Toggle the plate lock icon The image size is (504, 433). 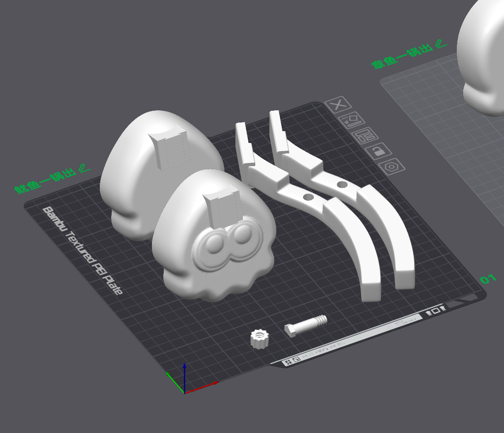tap(378, 151)
